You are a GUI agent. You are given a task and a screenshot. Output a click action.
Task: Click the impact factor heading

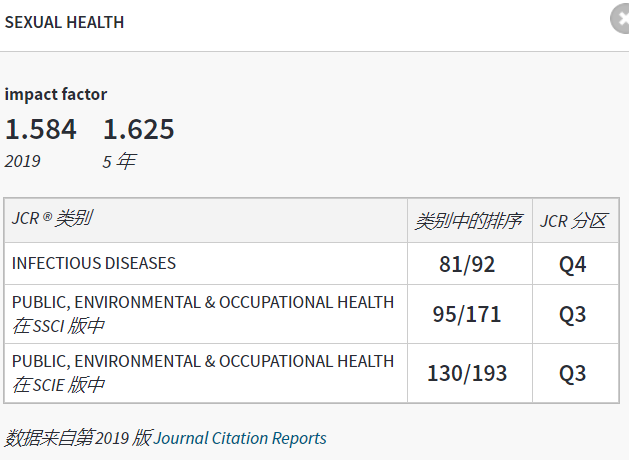point(56,94)
